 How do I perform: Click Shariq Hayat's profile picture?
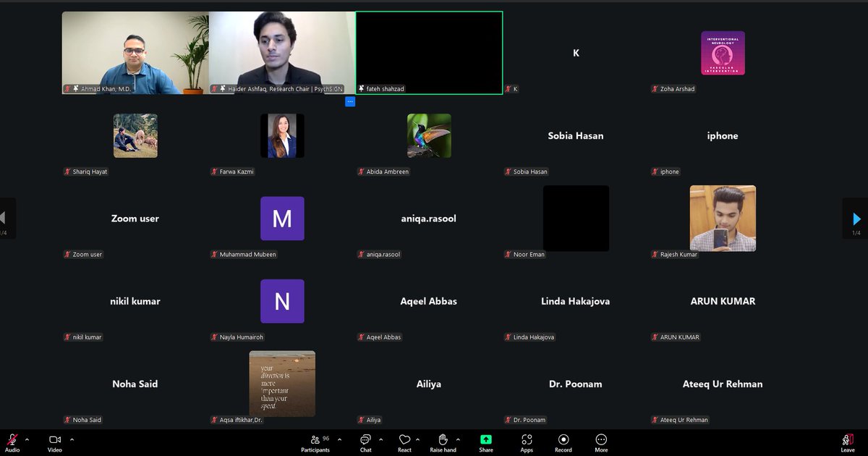point(135,135)
